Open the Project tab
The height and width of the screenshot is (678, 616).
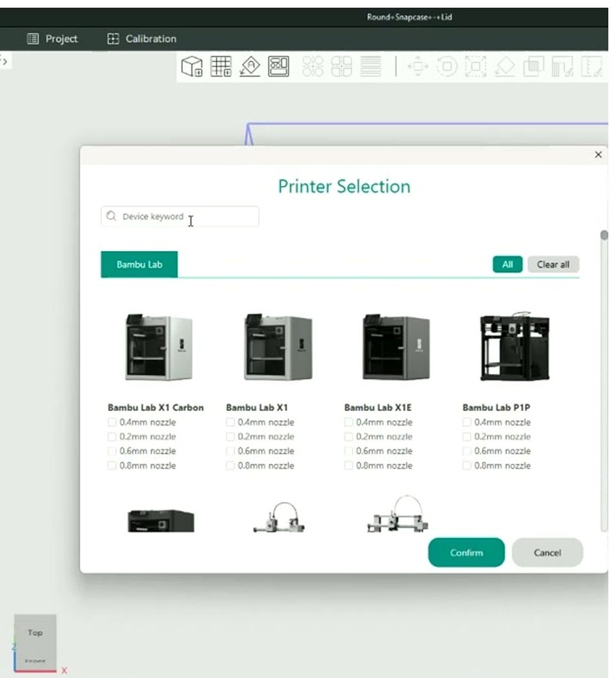click(x=52, y=39)
